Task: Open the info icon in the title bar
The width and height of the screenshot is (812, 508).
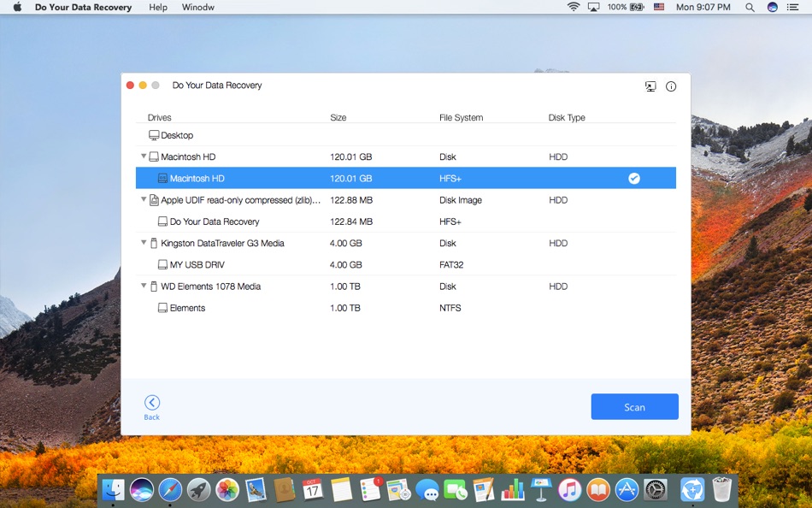Action: click(671, 86)
